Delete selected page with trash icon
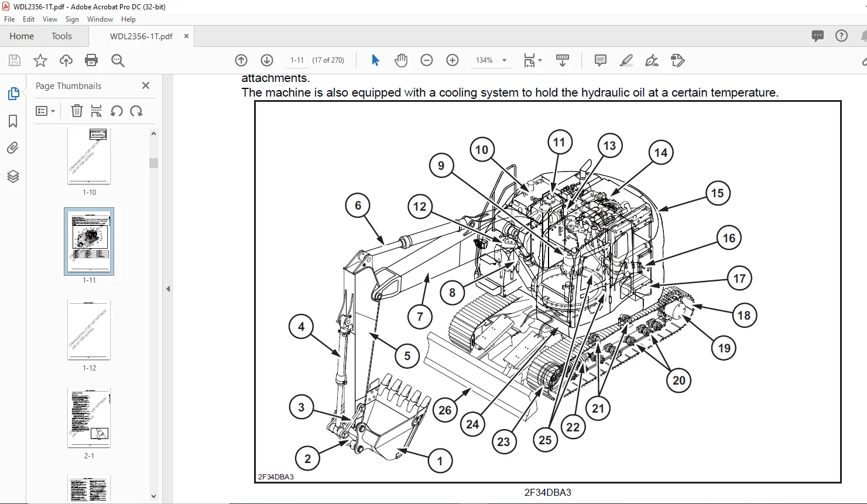The height and width of the screenshot is (504, 867). [x=77, y=111]
